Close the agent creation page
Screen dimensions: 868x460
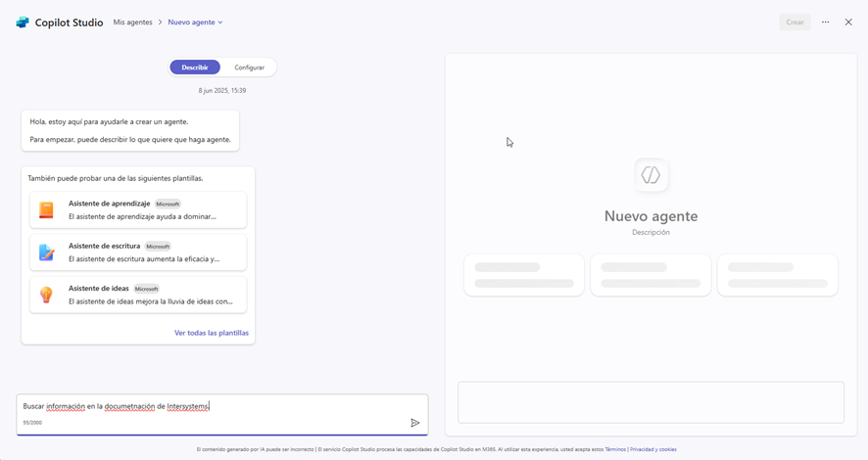848,23
